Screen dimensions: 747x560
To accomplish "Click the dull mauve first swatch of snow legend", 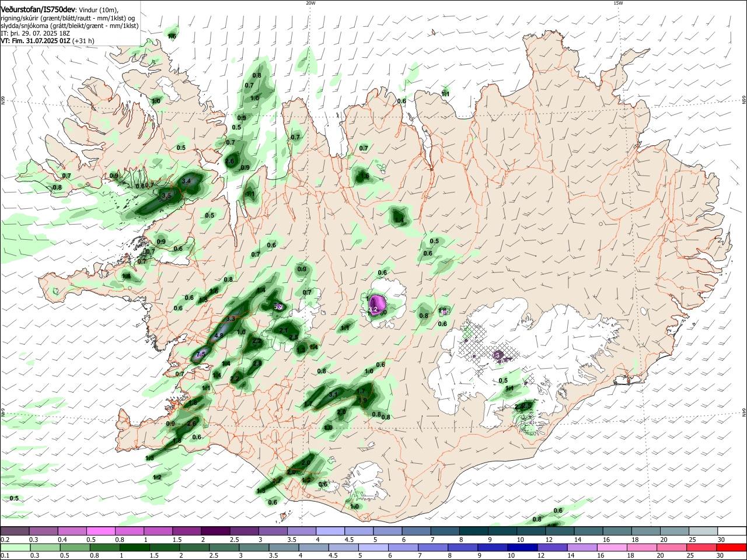I will 15,531.
